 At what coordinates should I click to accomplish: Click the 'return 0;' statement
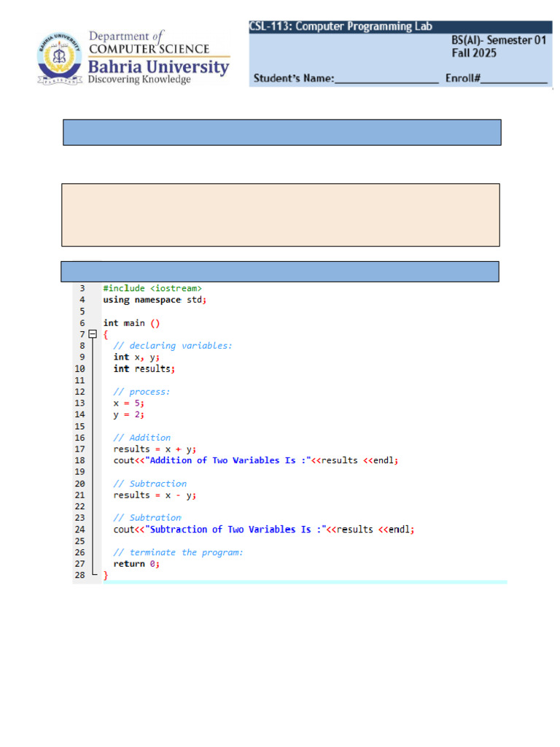click(136, 564)
